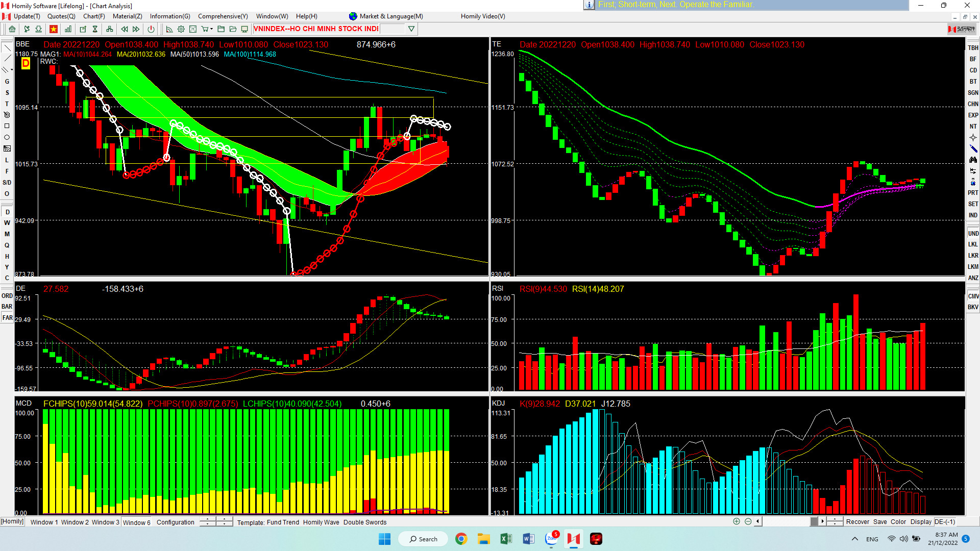Open the shopping cart dropdown arrow
This screenshot has width=980, height=551.
coord(212,29)
